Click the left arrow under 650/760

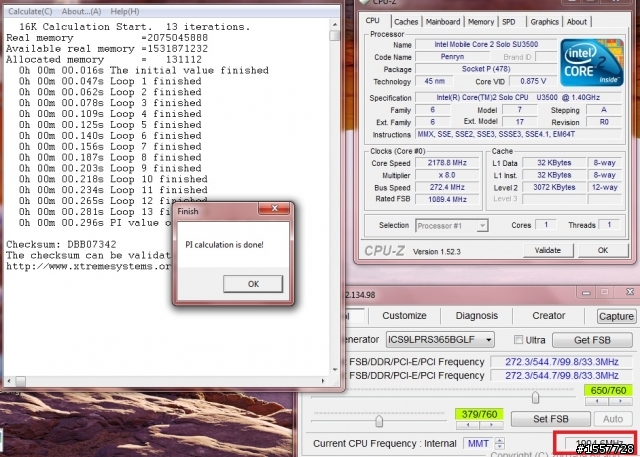pyautogui.click(x=597, y=402)
